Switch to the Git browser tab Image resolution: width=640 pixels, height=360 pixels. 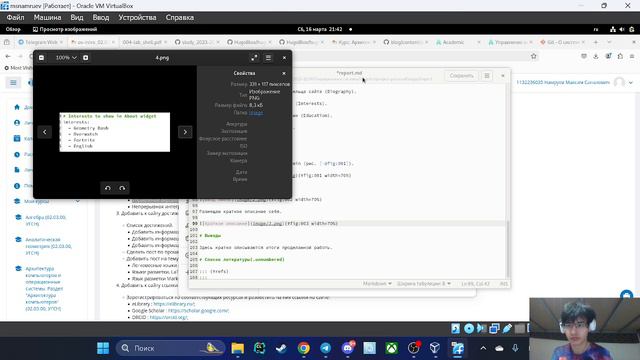point(562,42)
